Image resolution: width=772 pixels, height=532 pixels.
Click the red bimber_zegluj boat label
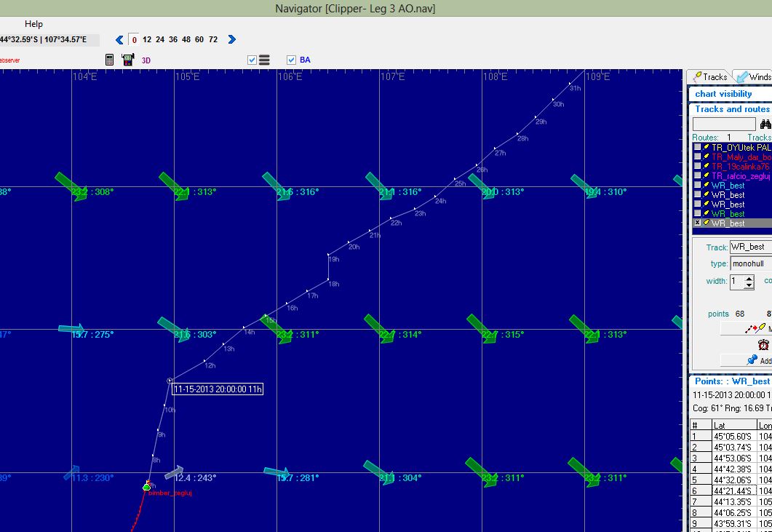(x=170, y=493)
